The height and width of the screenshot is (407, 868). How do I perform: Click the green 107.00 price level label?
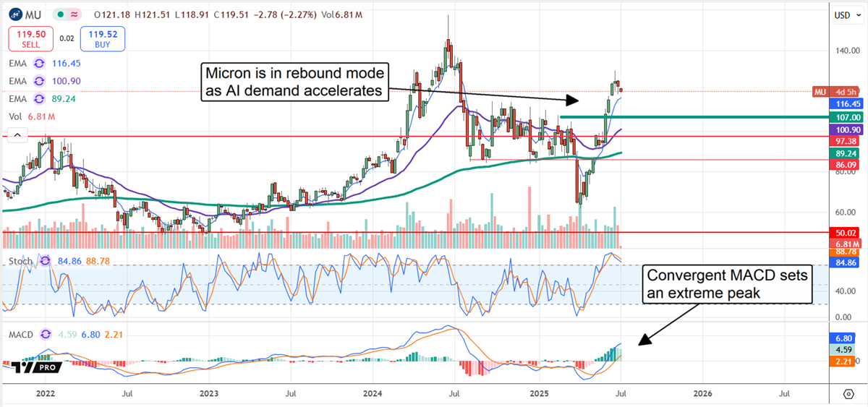tap(846, 116)
